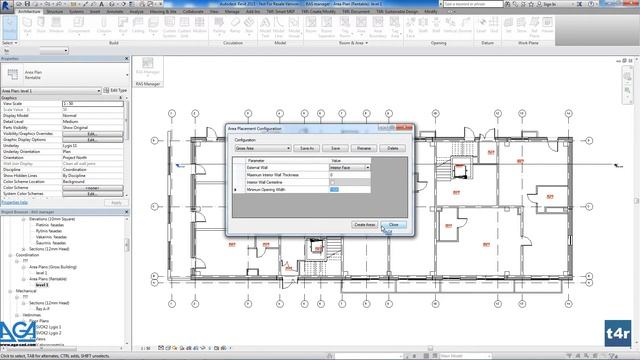Viewport: 640px width, 360px height.
Task: Select Pietinis fasadas elevation in browser
Action: [x=50, y=225]
